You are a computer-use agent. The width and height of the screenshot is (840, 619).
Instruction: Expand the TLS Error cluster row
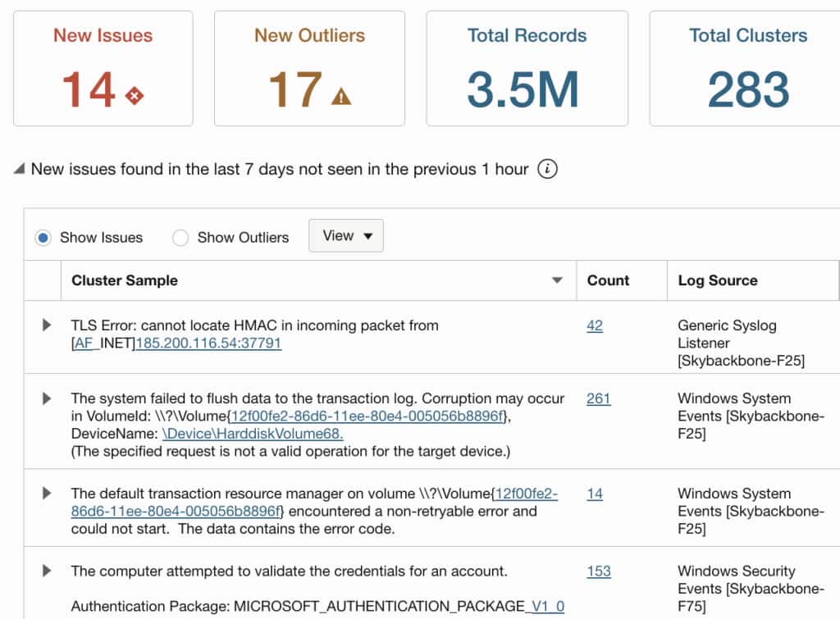pyautogui.click(x=45, y=325)
